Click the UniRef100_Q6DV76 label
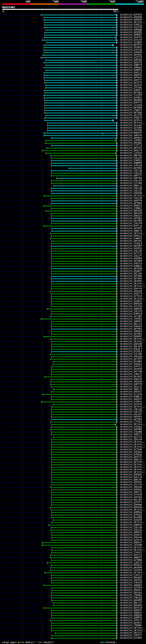The height and width of the screenshot is (644, 146). pyautogui.click(x=131, y=63)
